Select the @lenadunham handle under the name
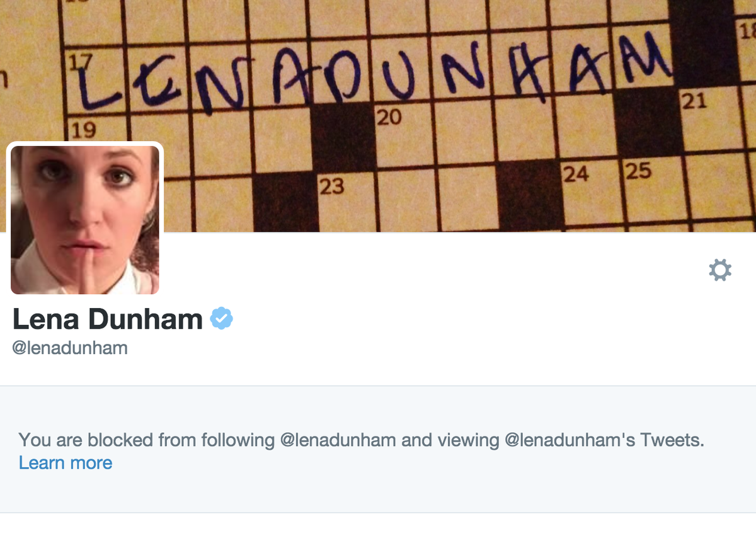This screenshot has width=756, height=536. click(70, 348)
